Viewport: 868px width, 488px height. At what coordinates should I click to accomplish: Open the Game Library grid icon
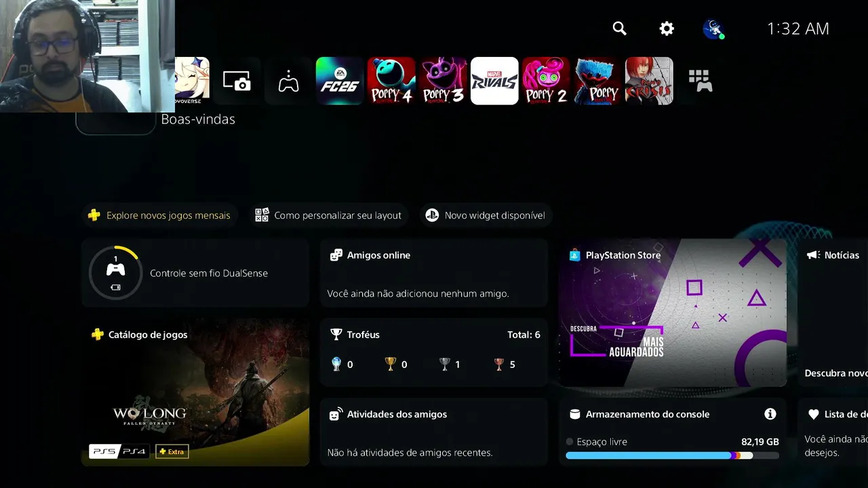pos(701,81)
